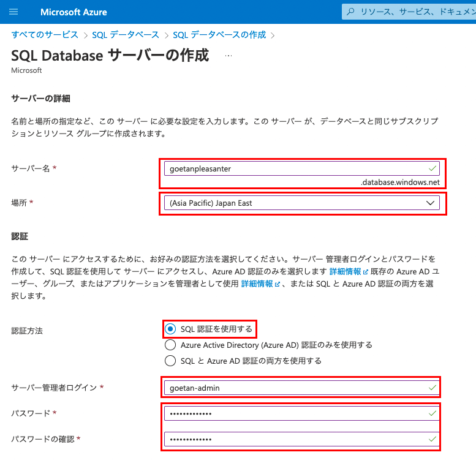Click the サーバー名 input field
The height and width of the screenshot is (474, 476).
tap(302, 168)
